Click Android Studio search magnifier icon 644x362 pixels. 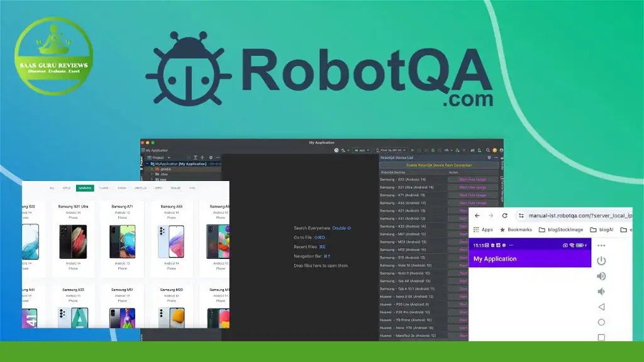tap(487, 150)
